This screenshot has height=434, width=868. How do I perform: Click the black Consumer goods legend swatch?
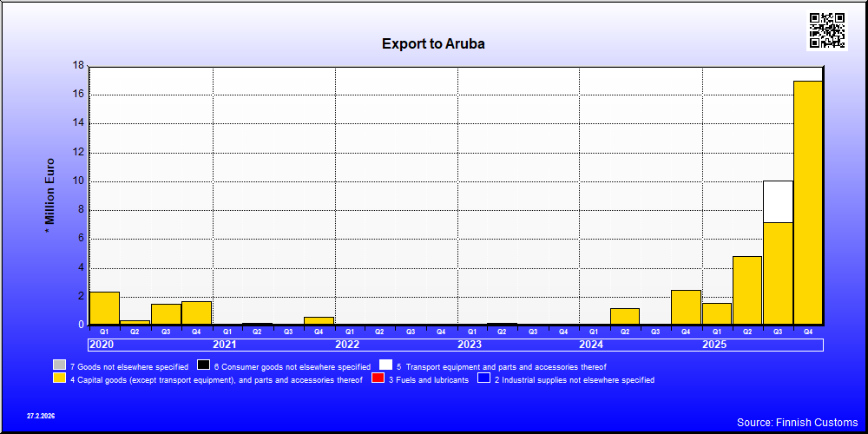point(203,365)
